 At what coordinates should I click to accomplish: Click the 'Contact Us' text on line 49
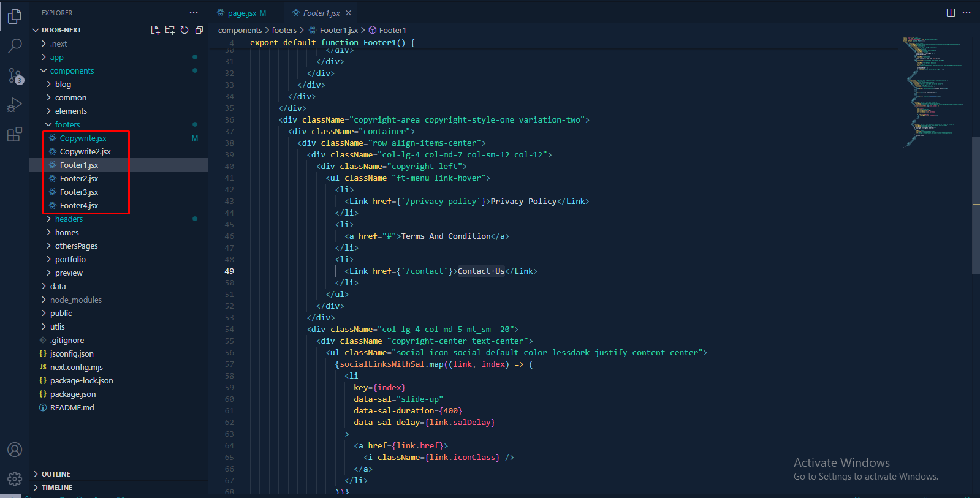tap(481, 271)
